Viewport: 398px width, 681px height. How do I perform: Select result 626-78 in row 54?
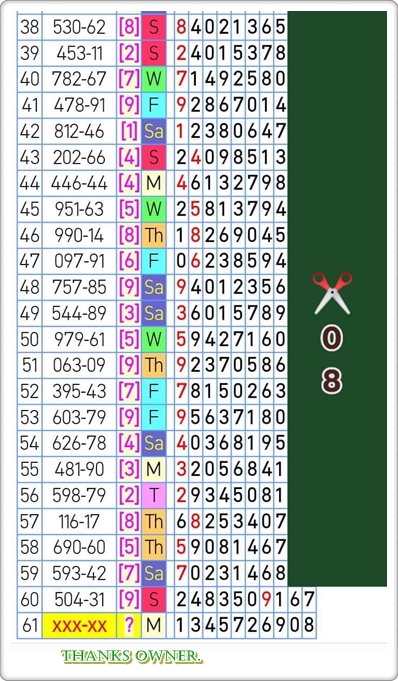pos(80,443)
